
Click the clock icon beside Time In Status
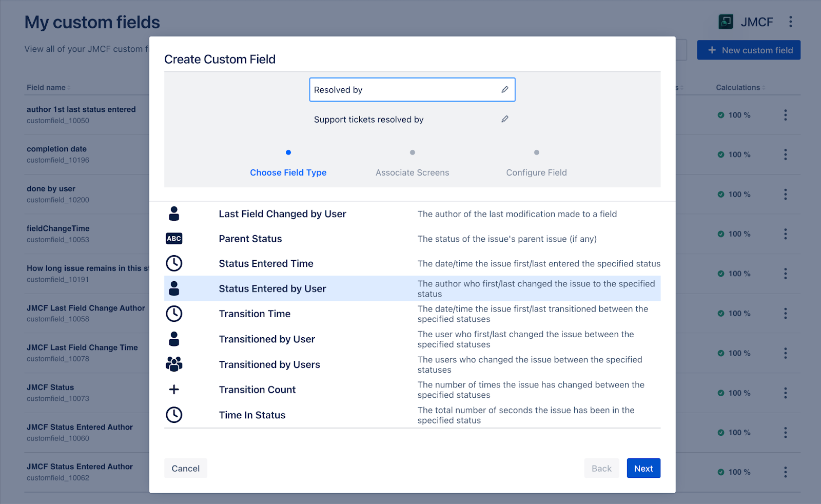(x=174, y=415)
